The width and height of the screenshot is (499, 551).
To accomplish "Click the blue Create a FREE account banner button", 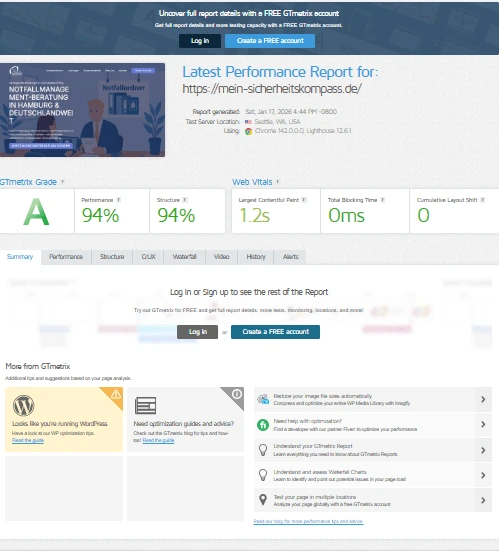I will (270, 41).
